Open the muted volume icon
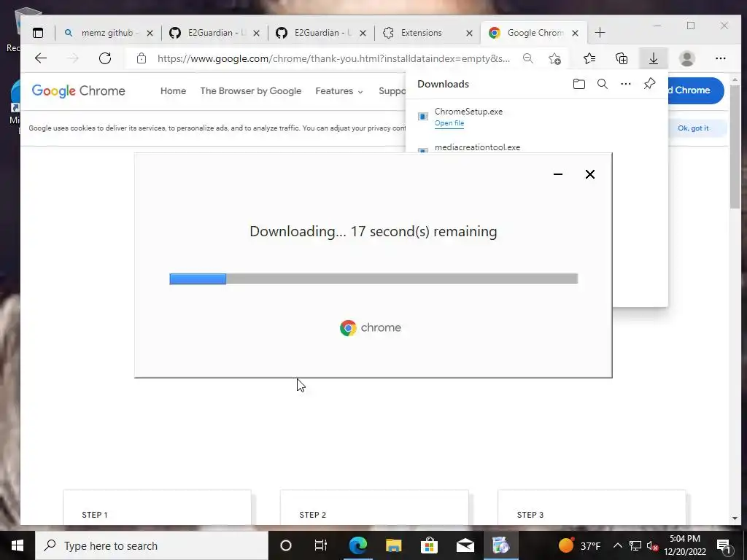The height and width of the screenshot is (560, 747). pyautogui.click(x=653, y=545)
